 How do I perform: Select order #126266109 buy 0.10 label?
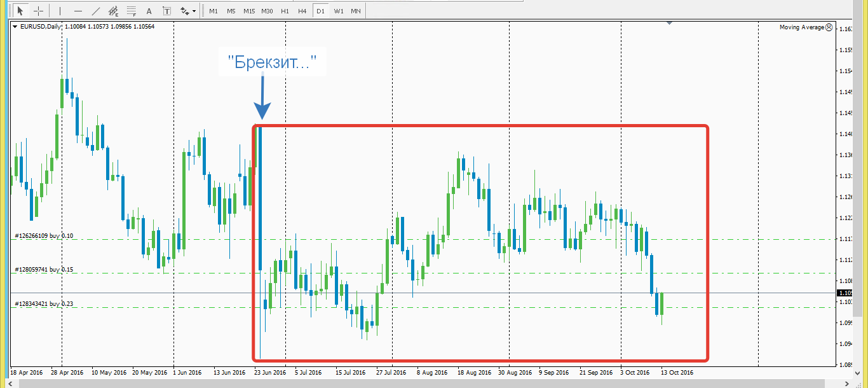click(x=44, y=235)
